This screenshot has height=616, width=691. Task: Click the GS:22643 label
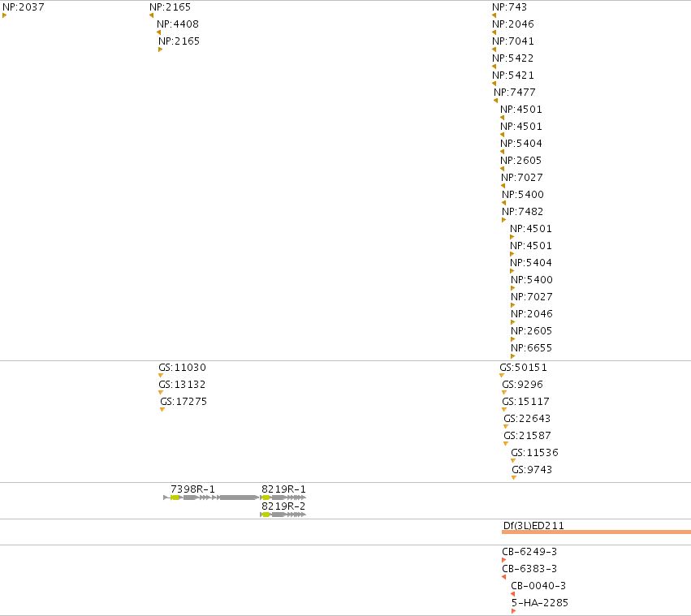click(x=527, y=419)
